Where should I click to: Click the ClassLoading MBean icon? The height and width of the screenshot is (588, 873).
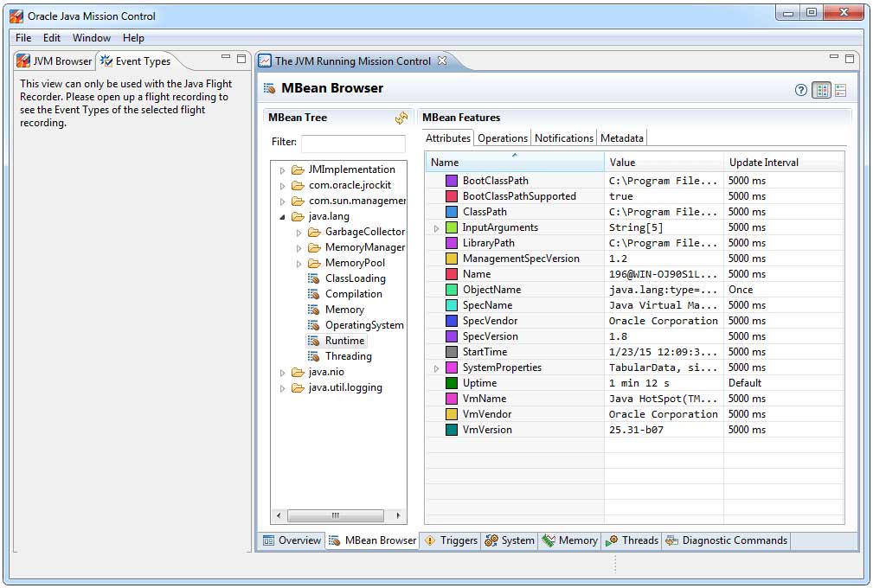pos(314,278)
